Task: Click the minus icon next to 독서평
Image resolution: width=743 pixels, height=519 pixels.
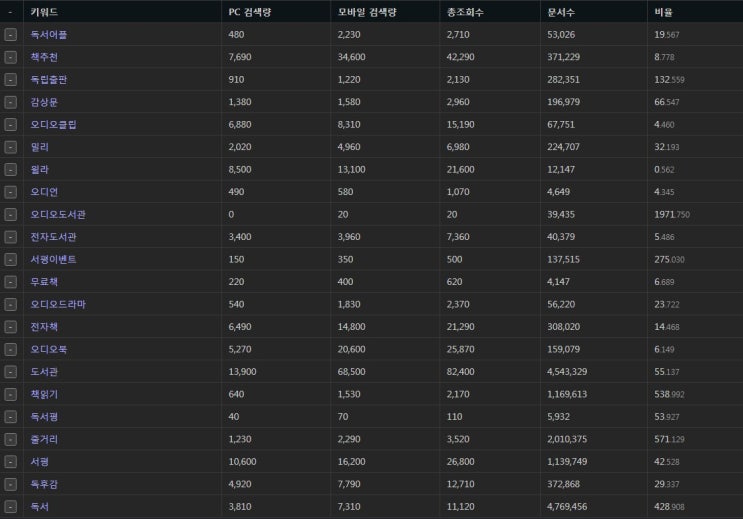Action: (10, 417)
